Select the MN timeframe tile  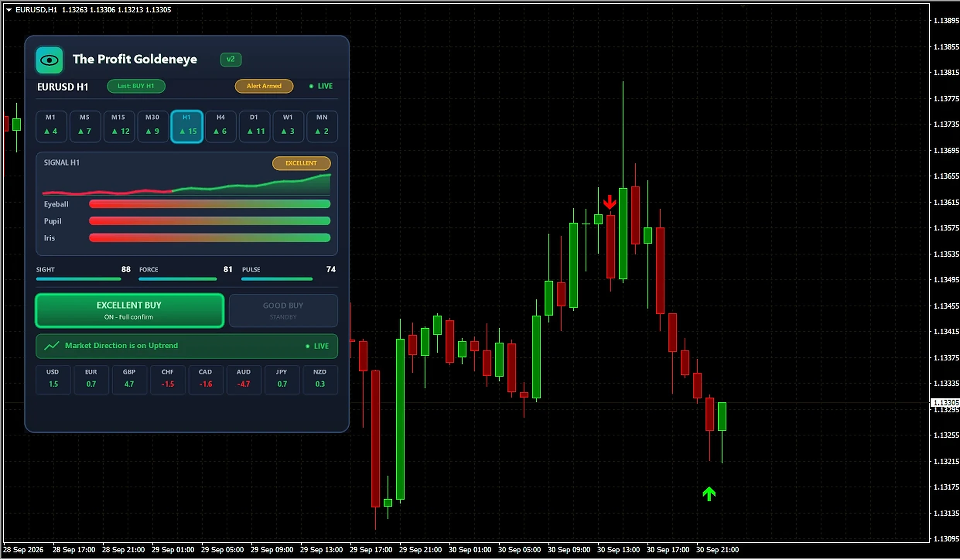(x=322, y=126)
